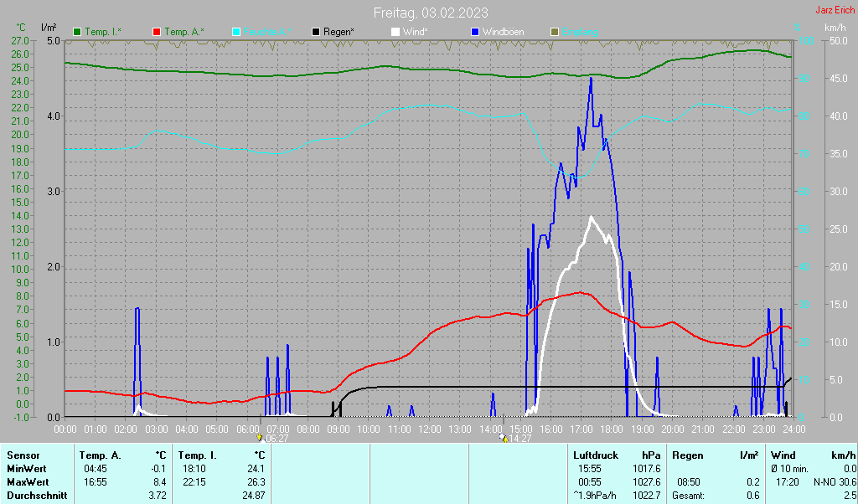Click the 12:00 time axis label

tap(429, 429)
